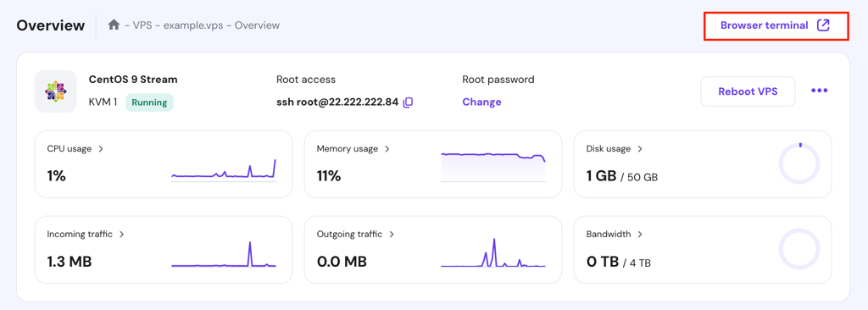
Task: Click the Disk usage ring indicator
Action: pos(798,163)
